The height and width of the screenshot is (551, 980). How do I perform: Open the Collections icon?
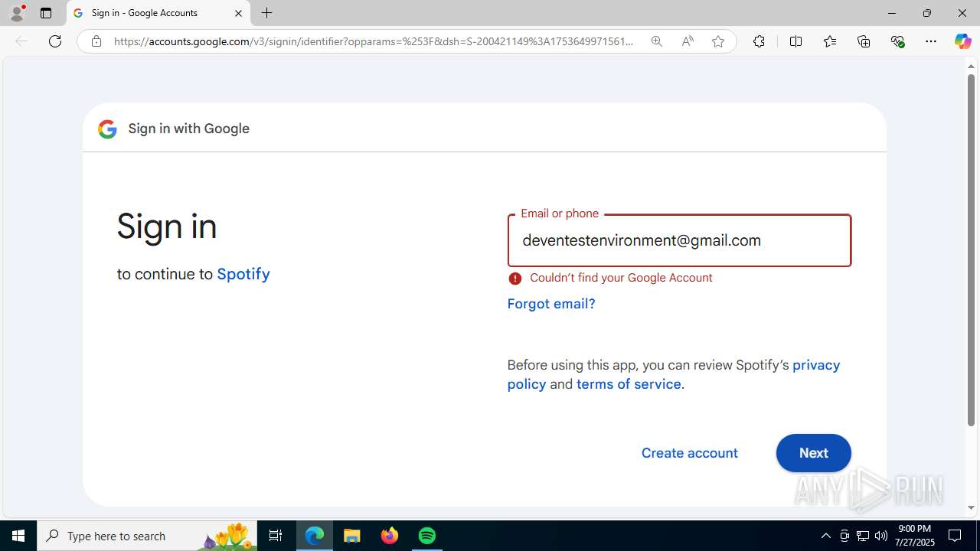coord(864,41)
